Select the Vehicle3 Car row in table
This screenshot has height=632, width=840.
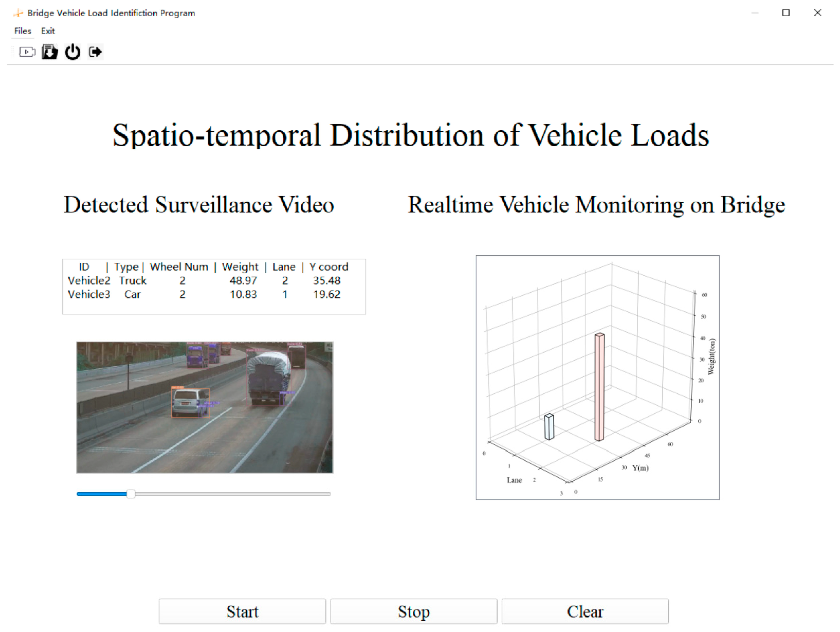point(204,294)
